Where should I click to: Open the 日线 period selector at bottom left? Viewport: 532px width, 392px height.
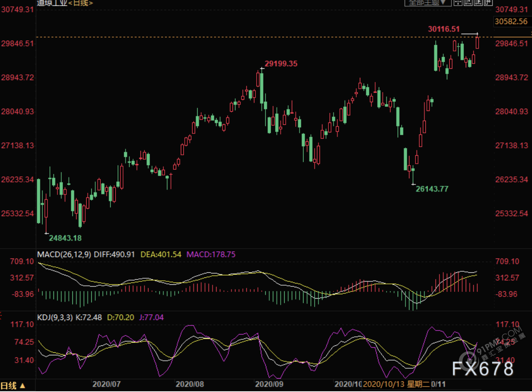coord(13,386)
